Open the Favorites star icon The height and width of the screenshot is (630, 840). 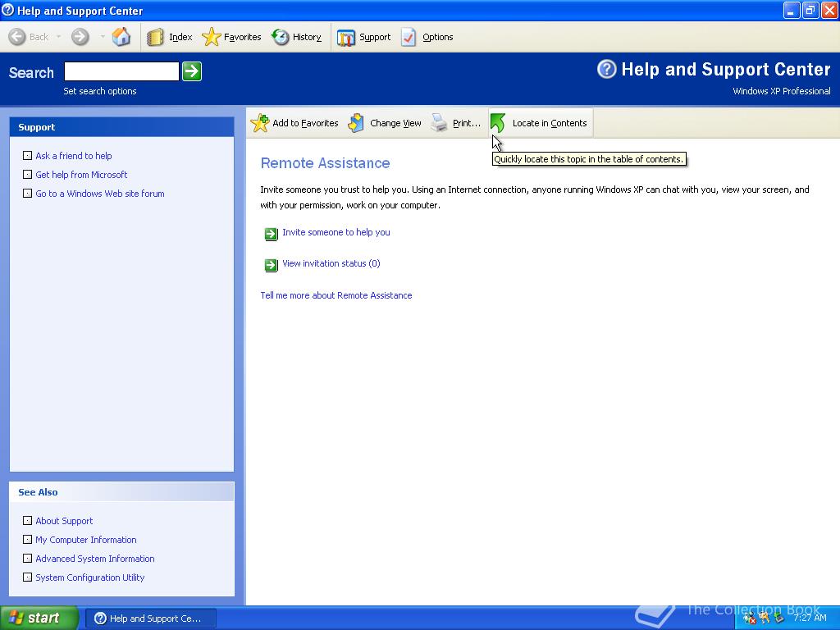[x=211, y=37]
